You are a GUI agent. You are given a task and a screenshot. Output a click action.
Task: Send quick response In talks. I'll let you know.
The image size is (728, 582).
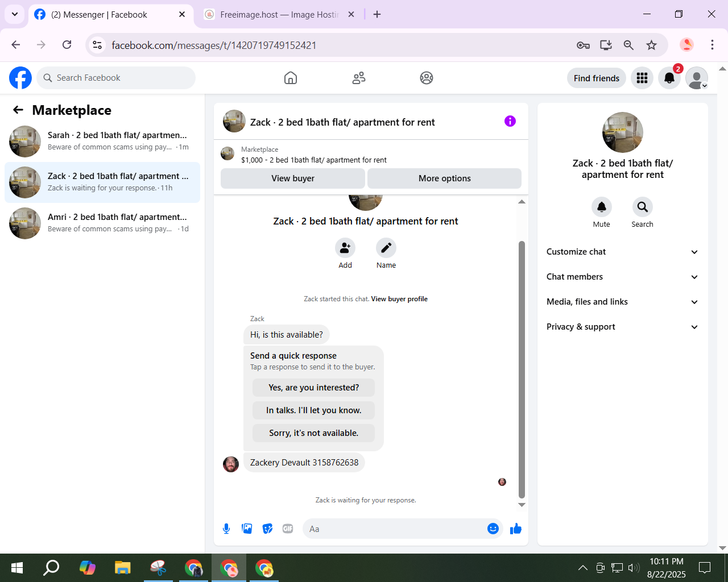coord(314,410)
